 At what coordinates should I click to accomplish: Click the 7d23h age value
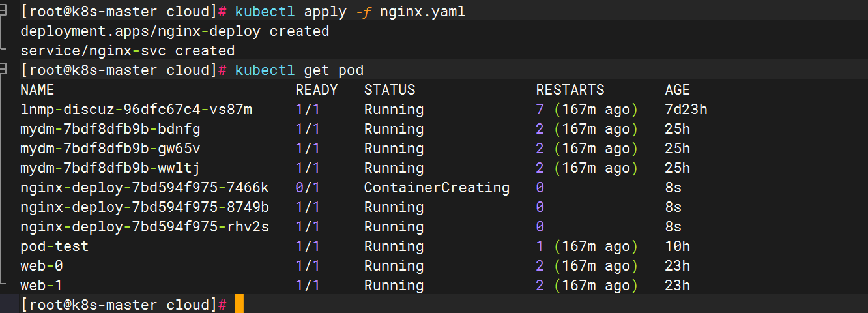pyautogui.click(x=686, y=110)
